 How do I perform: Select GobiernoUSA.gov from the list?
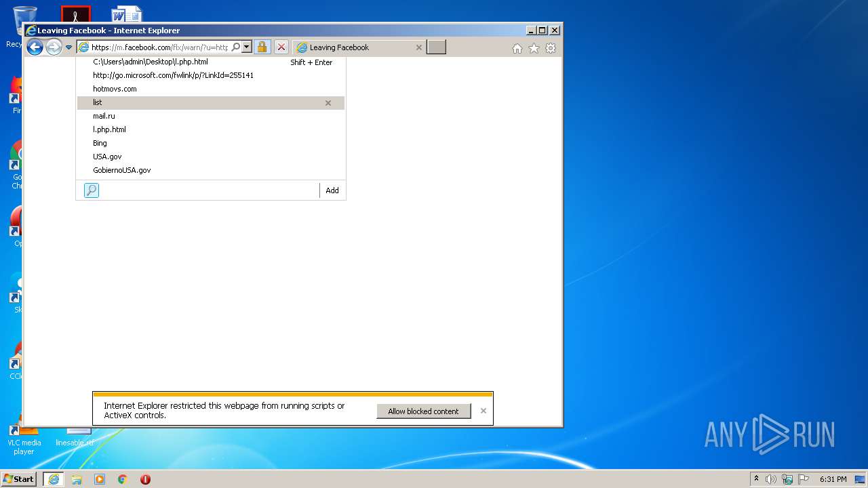pos(211,170)
